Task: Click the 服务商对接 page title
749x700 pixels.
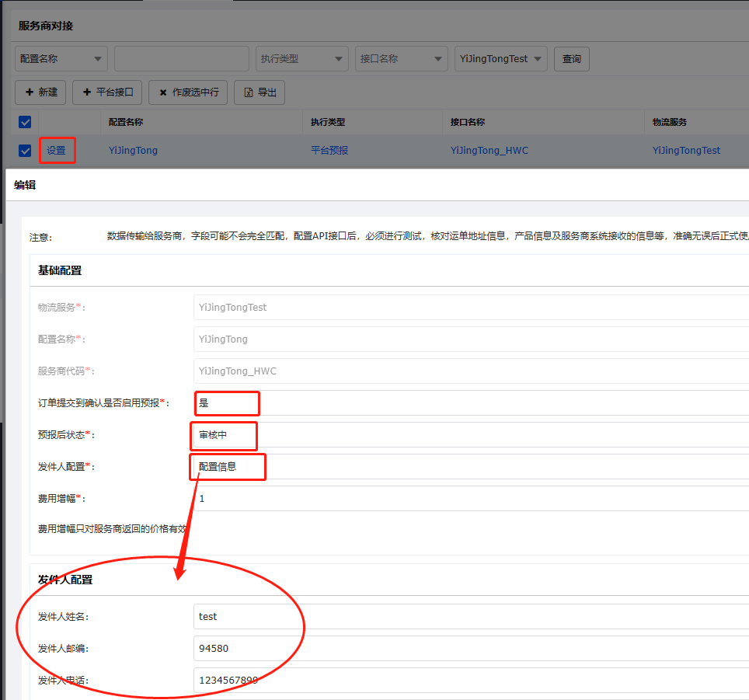Action: click(46, 26)
